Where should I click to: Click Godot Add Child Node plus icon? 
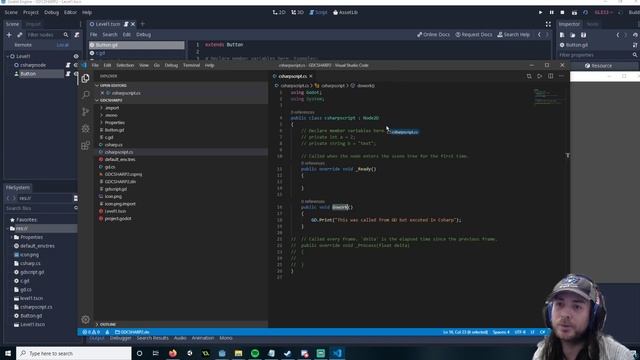coord(9,35)
